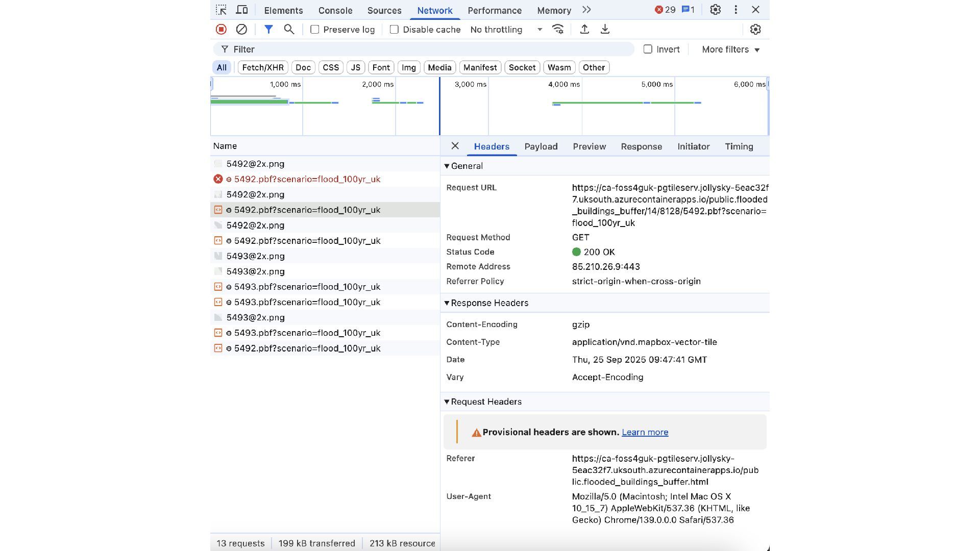Open network search with magnifier icon
This screenshot has height=551, width=980.
tap(289, 30)
